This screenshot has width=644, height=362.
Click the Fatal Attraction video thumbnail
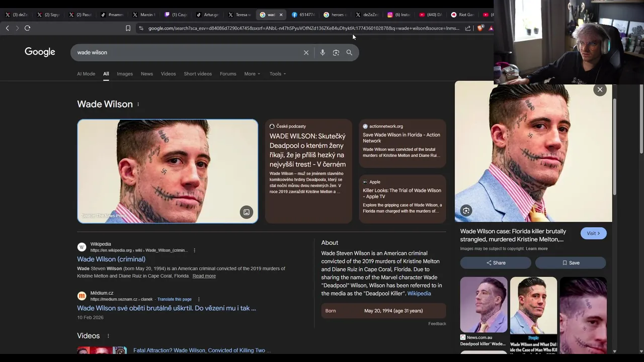pyautogui.click(x=102, y=350)
